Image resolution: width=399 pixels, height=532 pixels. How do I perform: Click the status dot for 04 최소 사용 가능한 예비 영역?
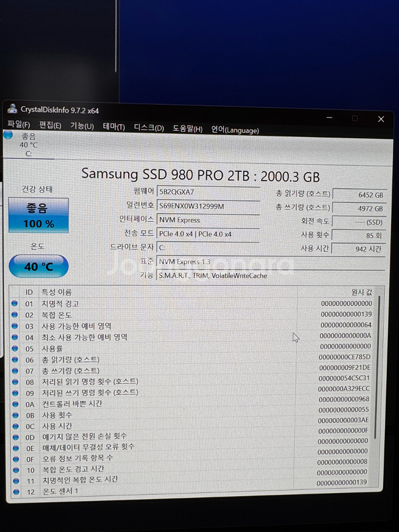[x=15, y=337]
